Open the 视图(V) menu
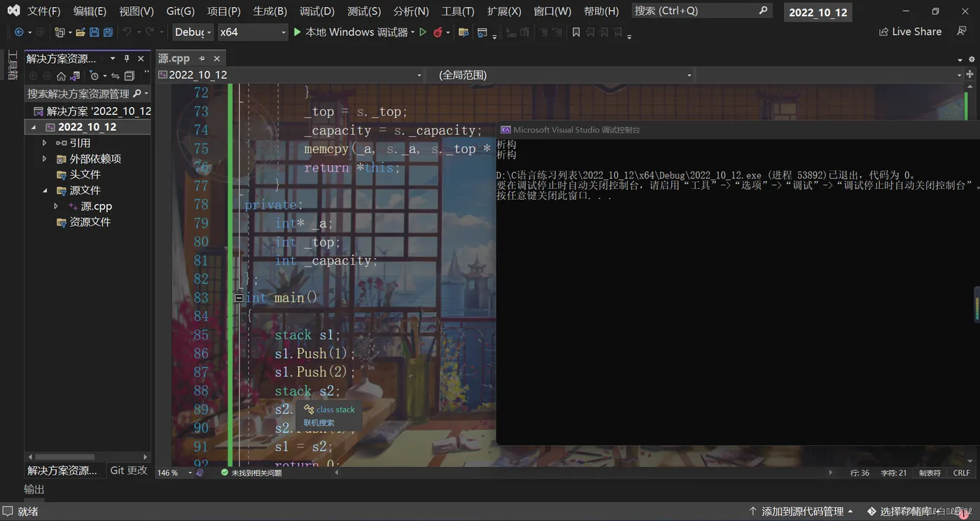The height and width of the screenshot is (521, 980). [x=136, y=11]
